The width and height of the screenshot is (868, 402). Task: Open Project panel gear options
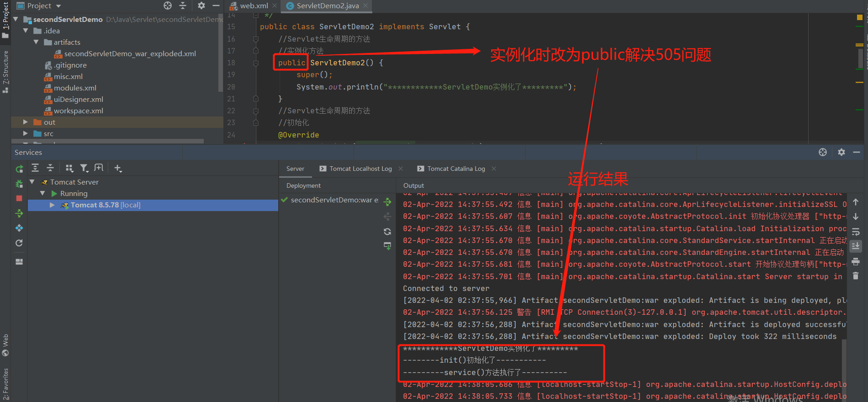[201, 5]
